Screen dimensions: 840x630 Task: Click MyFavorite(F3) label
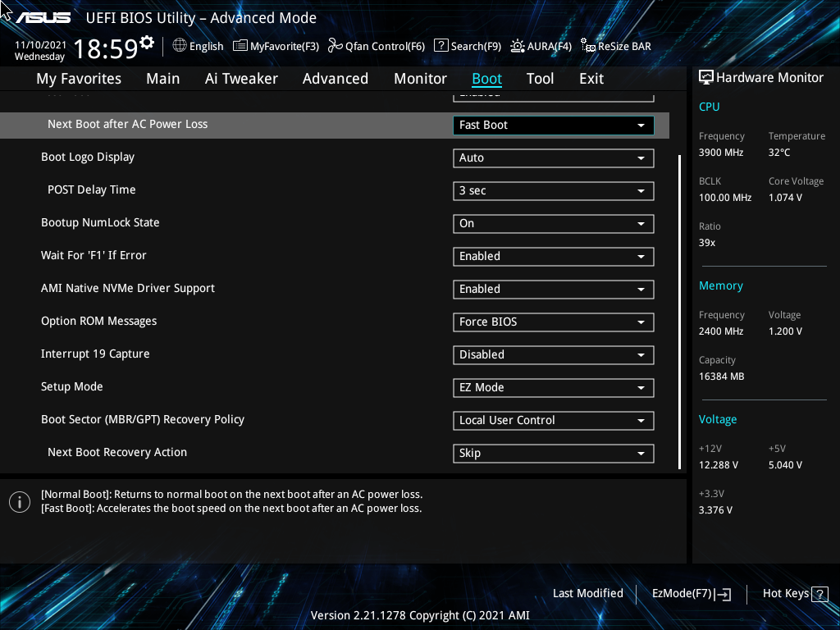(285, 47)
